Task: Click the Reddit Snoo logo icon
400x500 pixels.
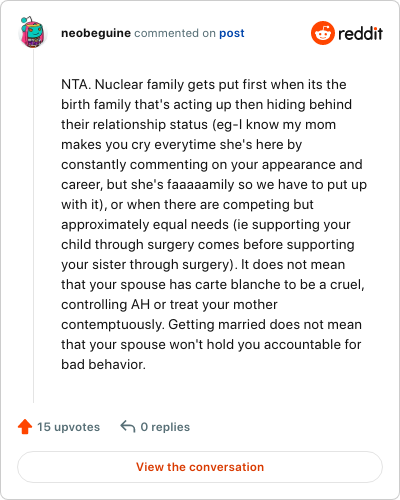Action: coord(323,33)
